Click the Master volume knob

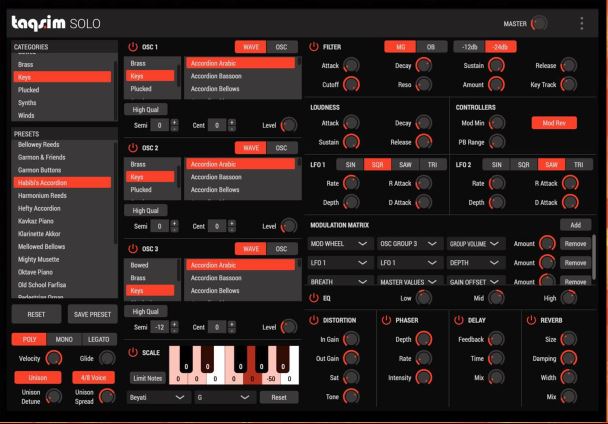[x=539, y=24]
